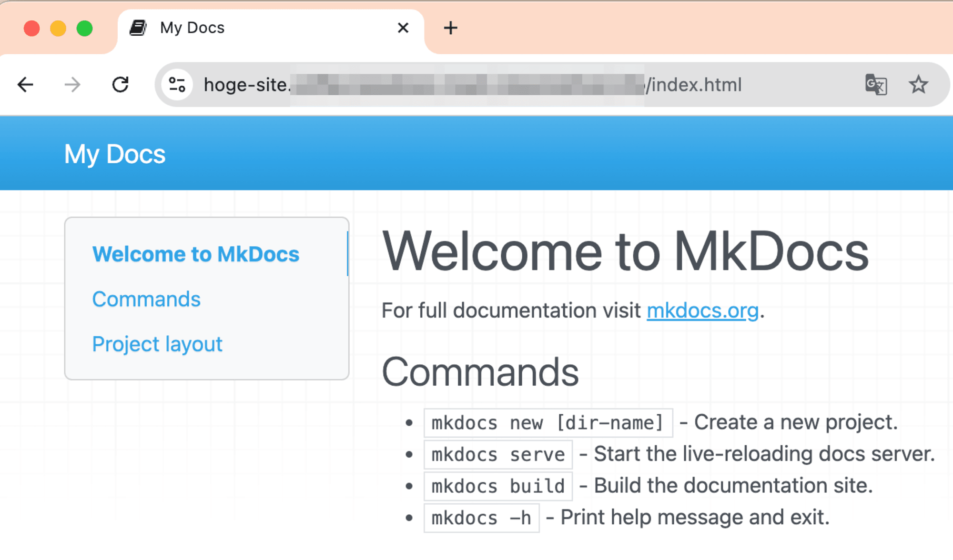Reload the current page
Viewport: 953px width, 560px height.
click(120, 85)
